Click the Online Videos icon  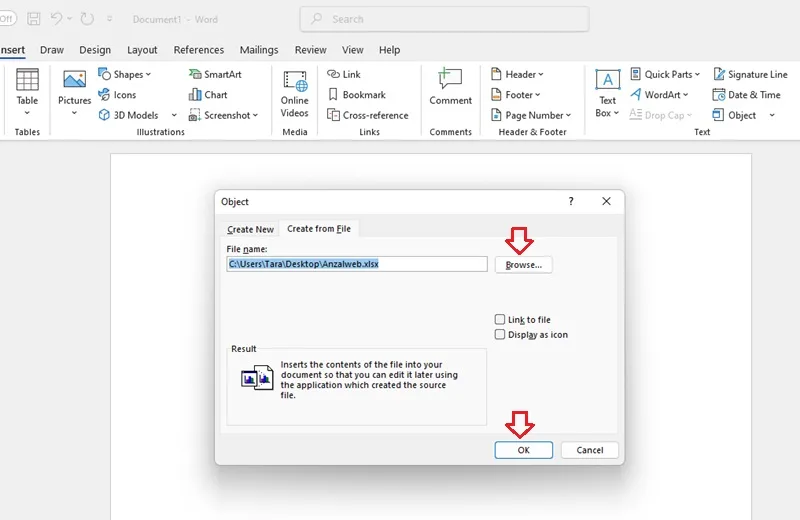coord(295,81)
